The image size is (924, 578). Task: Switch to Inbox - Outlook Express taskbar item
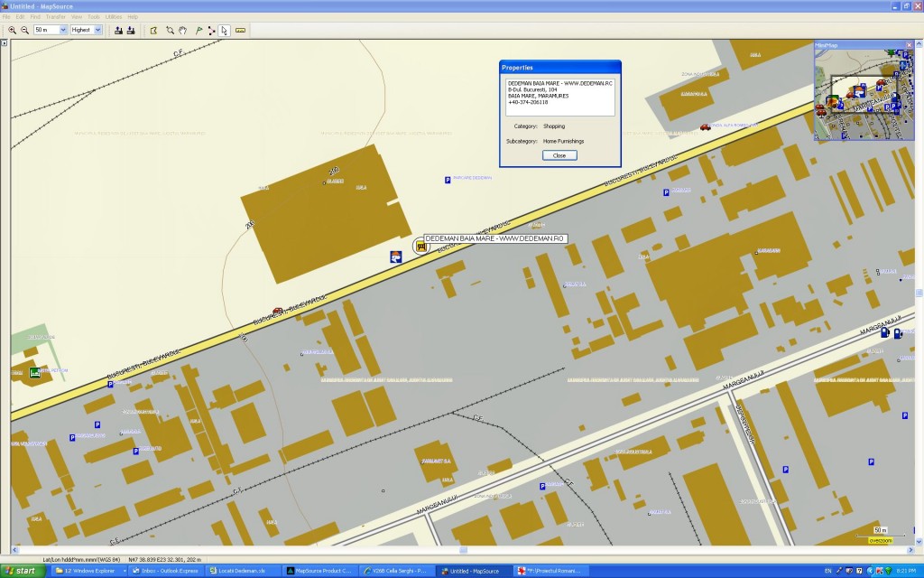point(167,571)
